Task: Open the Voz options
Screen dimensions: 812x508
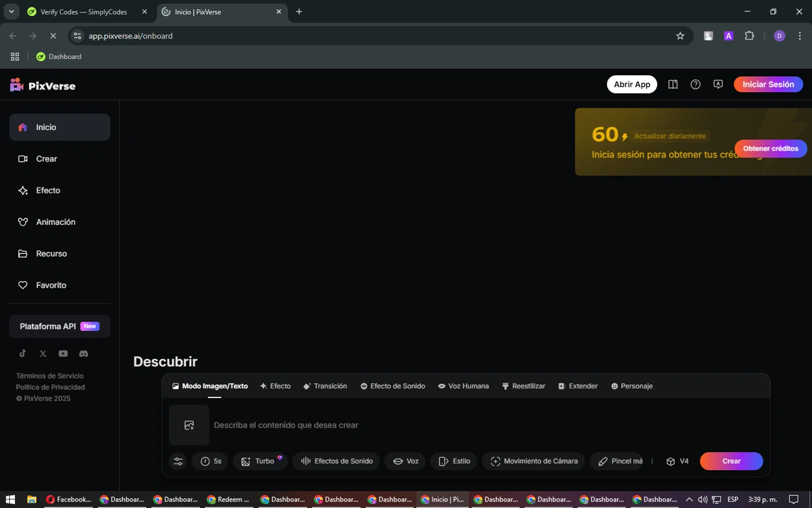Action: tap(405, 461)
